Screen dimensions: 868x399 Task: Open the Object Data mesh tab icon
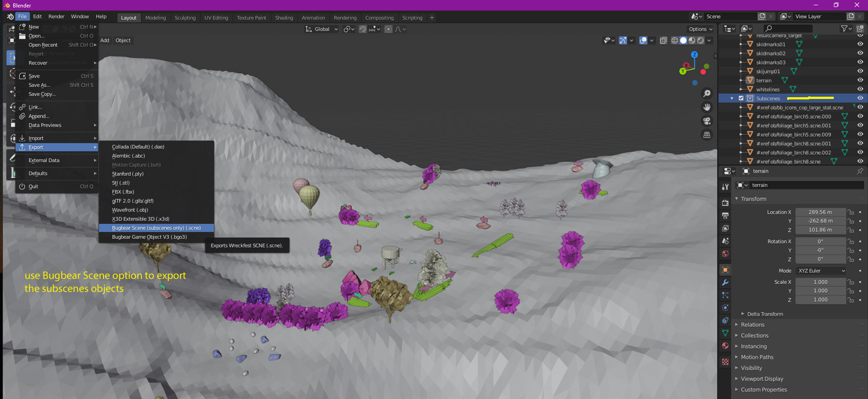(725, 333)
